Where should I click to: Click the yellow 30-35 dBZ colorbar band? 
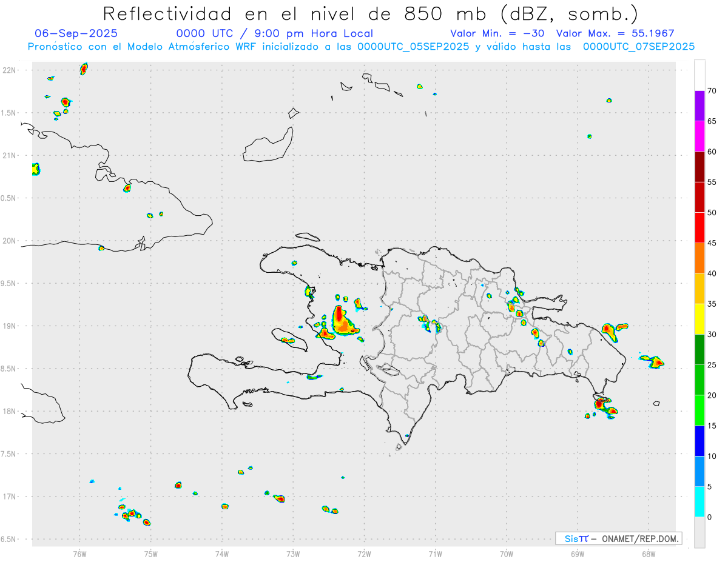pyautogui.click(x=699, y=319)
